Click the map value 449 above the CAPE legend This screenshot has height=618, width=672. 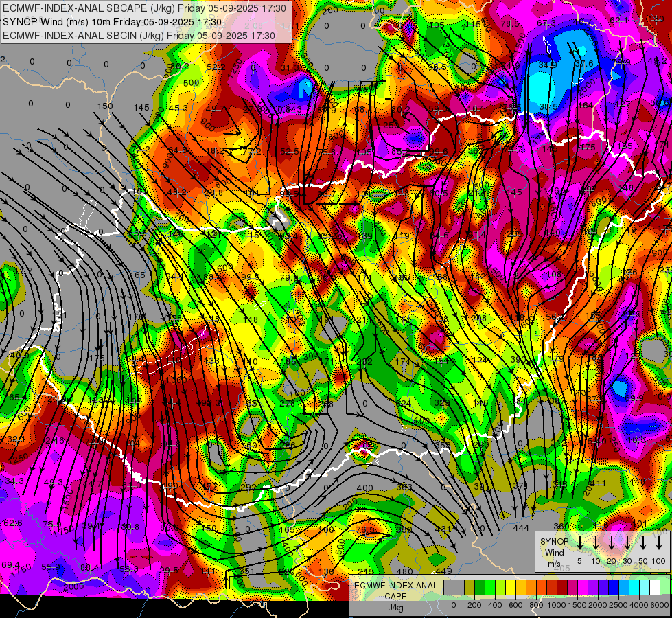click(444, 571)
